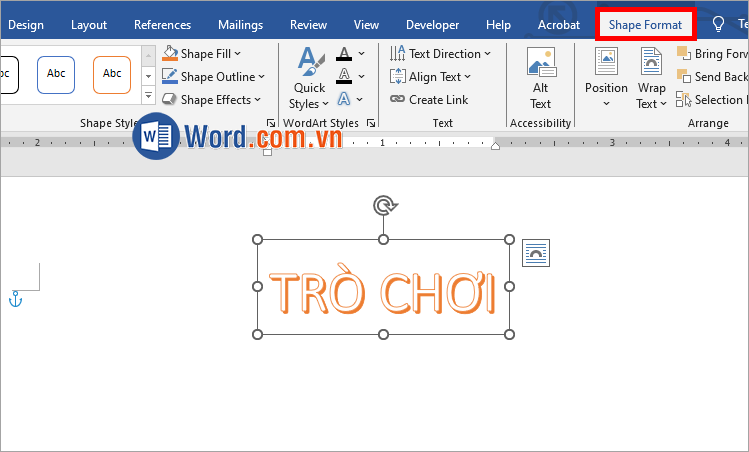Open the Shape Effects dropdown
The height and width of the screenshot is (452, 749).
tap(212, 99)
